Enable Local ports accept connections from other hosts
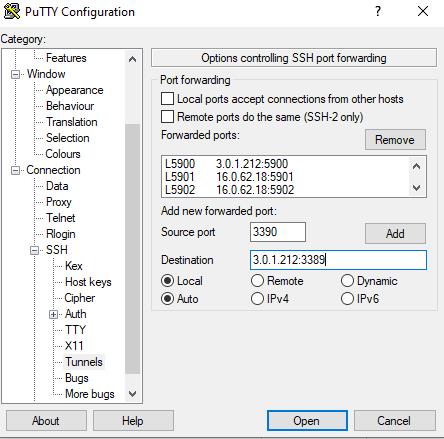The image size is (444, 439). [x=167, y=99]
